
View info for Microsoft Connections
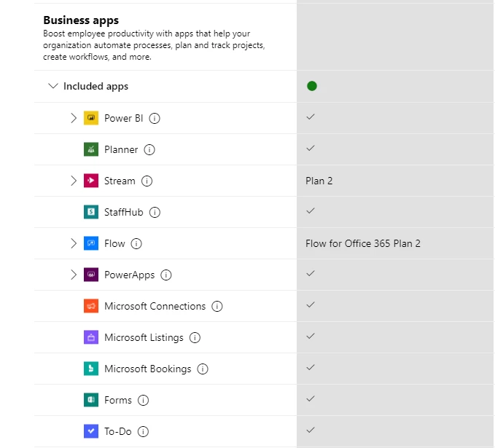pyautogui.click(x=217, y=307)
